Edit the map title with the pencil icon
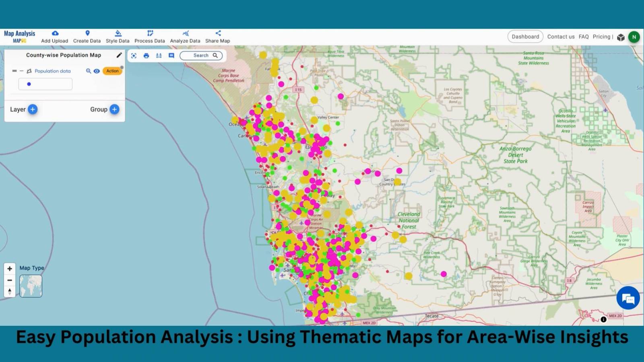 point(119,55)
